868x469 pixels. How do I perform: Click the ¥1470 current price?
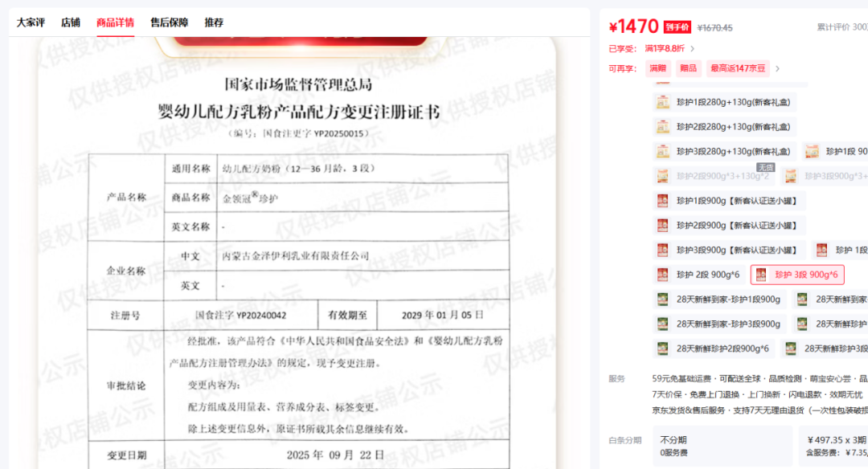634,27
